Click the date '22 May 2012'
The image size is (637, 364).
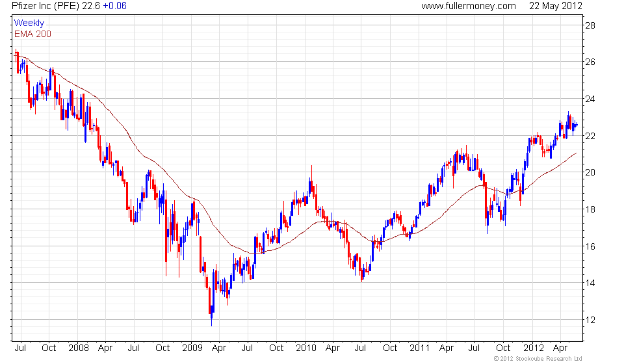555,6
